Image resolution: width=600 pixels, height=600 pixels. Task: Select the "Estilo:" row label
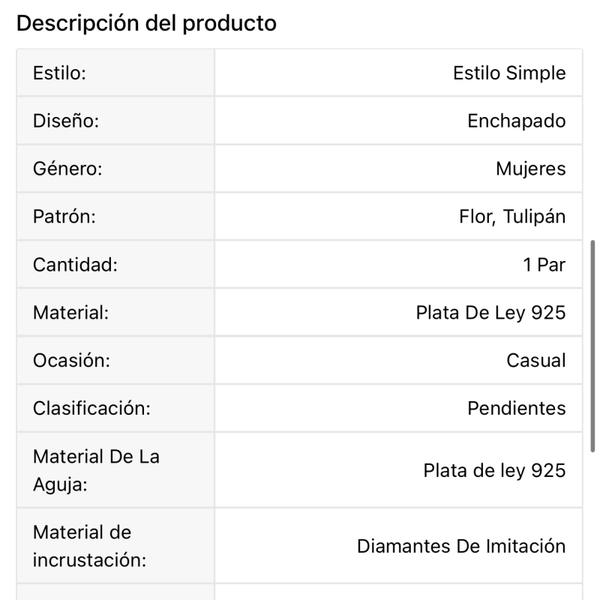coord(60,73)
